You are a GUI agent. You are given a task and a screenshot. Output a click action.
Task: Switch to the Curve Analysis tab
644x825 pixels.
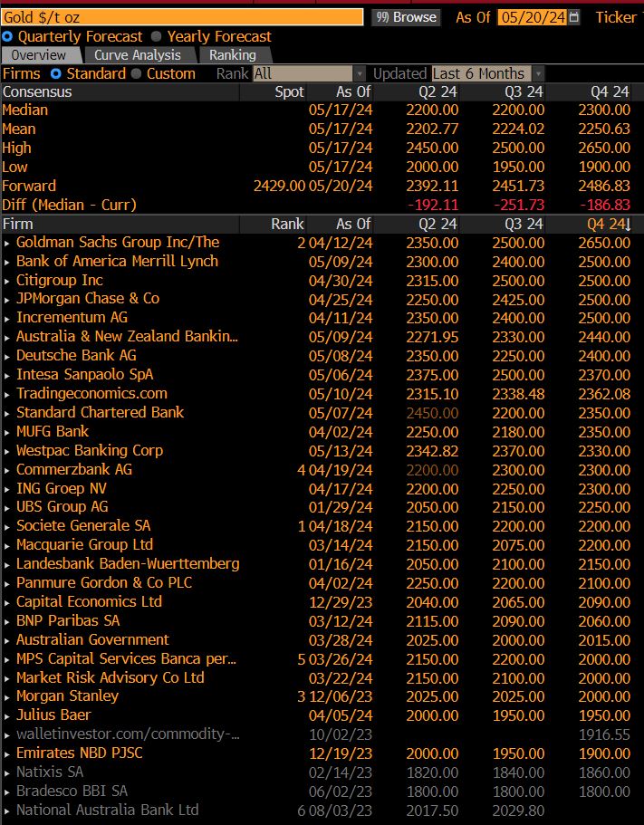138,55
